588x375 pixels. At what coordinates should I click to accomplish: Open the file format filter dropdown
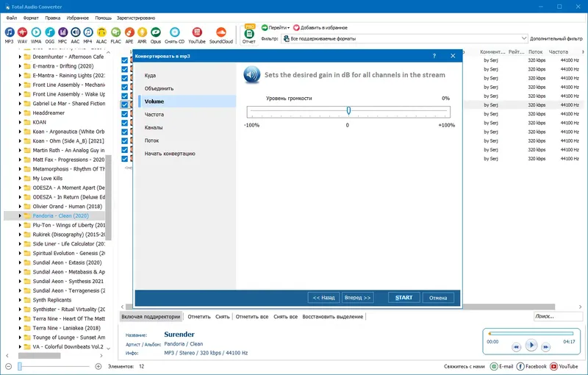click(x=523, y=38)
